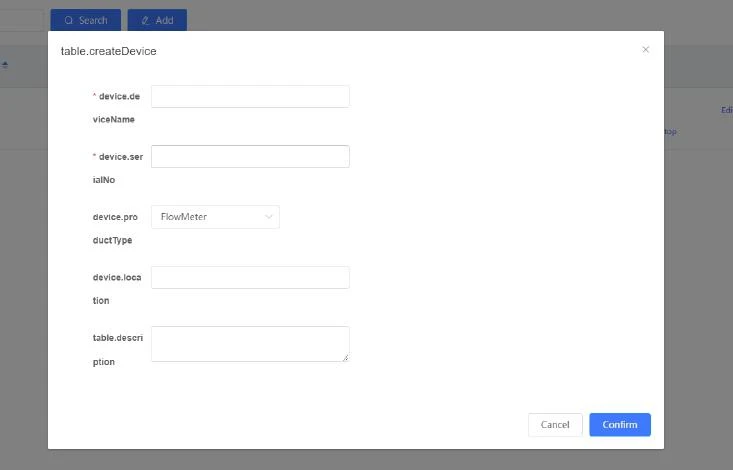Click inside the table.description textarea

250,344
